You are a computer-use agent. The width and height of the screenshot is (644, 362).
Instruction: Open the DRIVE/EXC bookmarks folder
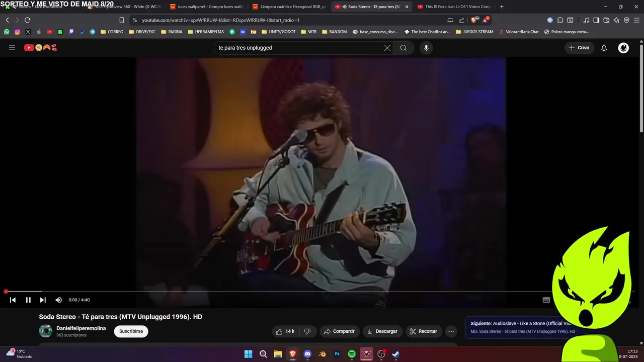pos(142,32)
